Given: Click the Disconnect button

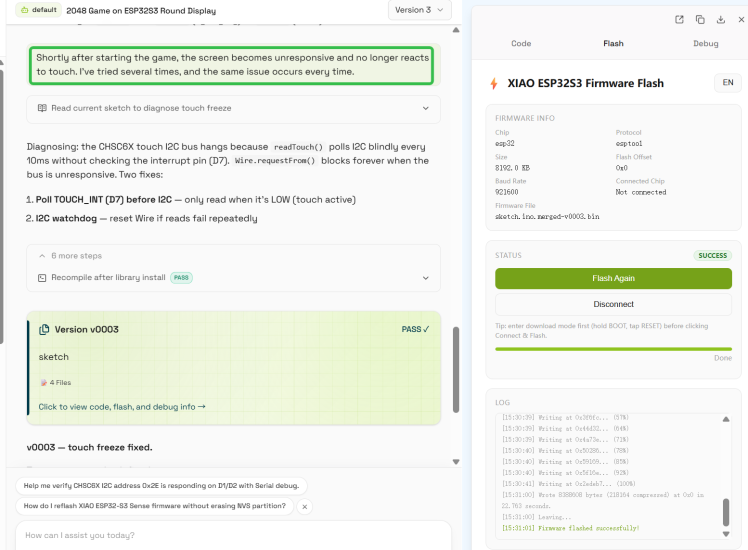Looking at the screenshot, I should [x=613, y=304].
